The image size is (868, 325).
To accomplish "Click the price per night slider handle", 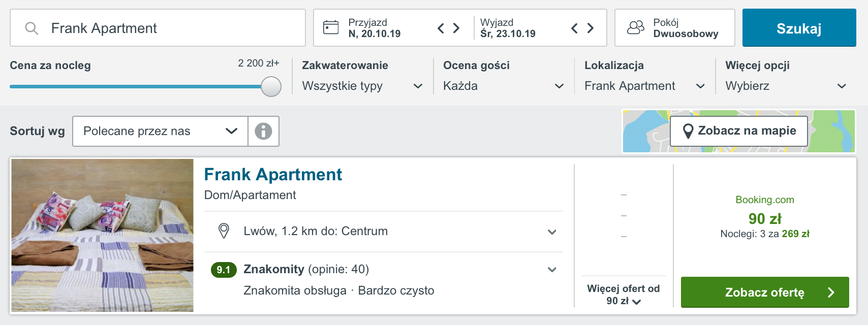I will [x=271, y=86].
